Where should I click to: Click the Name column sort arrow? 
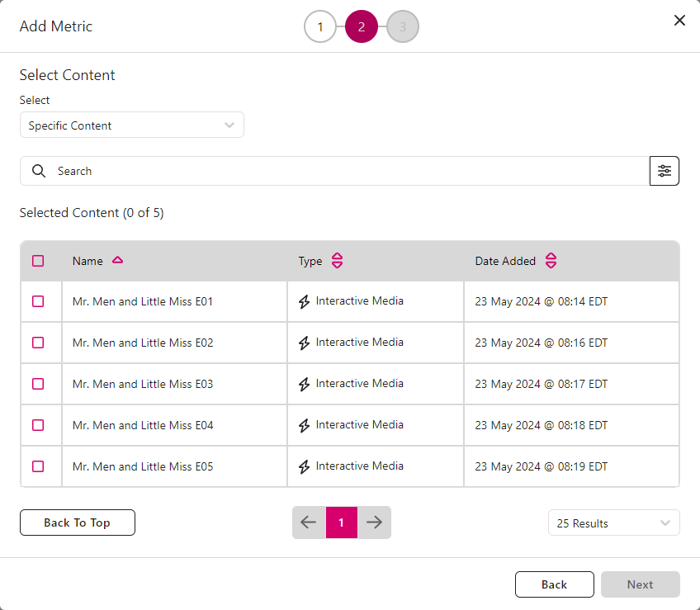tap(117, 260)
